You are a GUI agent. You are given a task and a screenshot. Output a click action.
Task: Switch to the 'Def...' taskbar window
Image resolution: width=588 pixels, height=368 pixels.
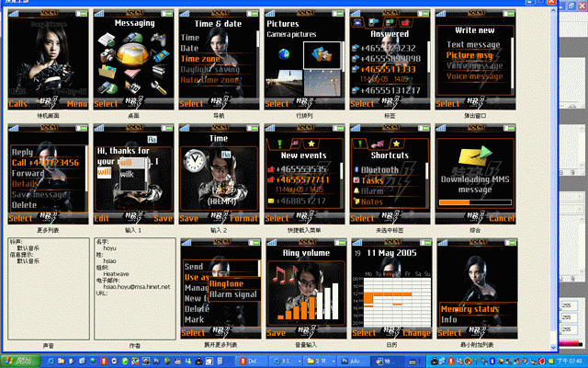coord(251,362)
